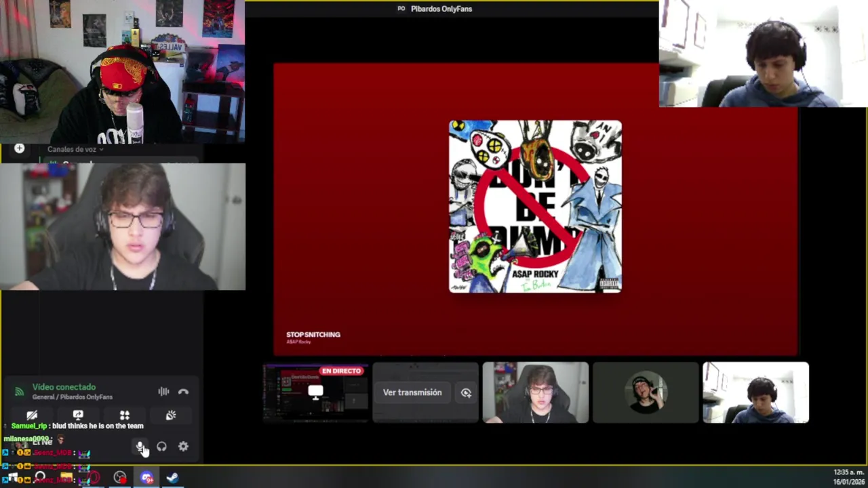Select the gaming chair participant video tile
This screenshot has width=868, height=488.
pyautogui.click(x=536, y=392)
